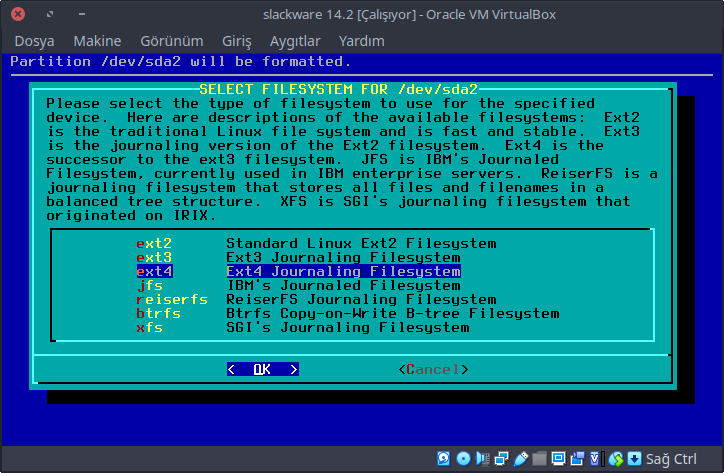This screenshot has height=473, width=724.
Task: Open the Yardım menu
Action: 362,41
